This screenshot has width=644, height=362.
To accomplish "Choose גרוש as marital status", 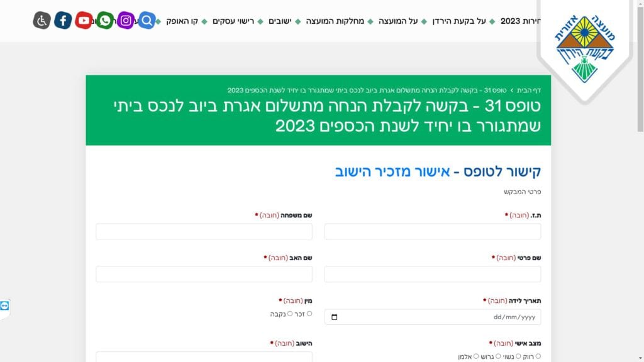I will click(498, 356).
